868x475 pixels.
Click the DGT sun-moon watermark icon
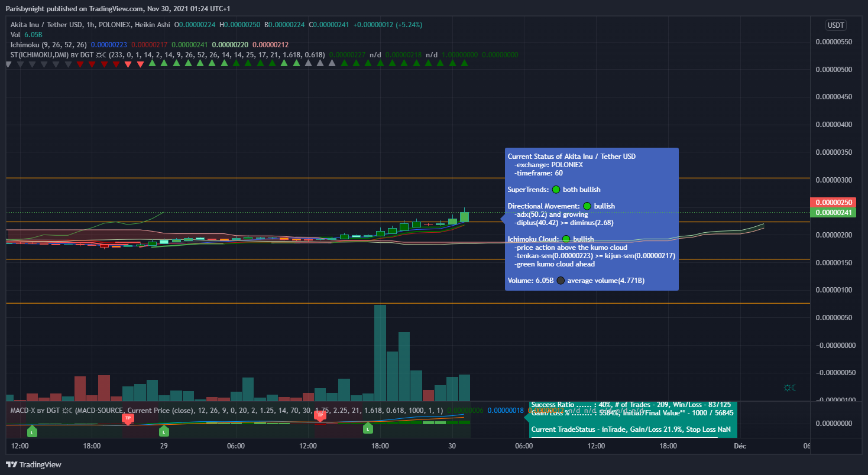[x=789, y=388]
